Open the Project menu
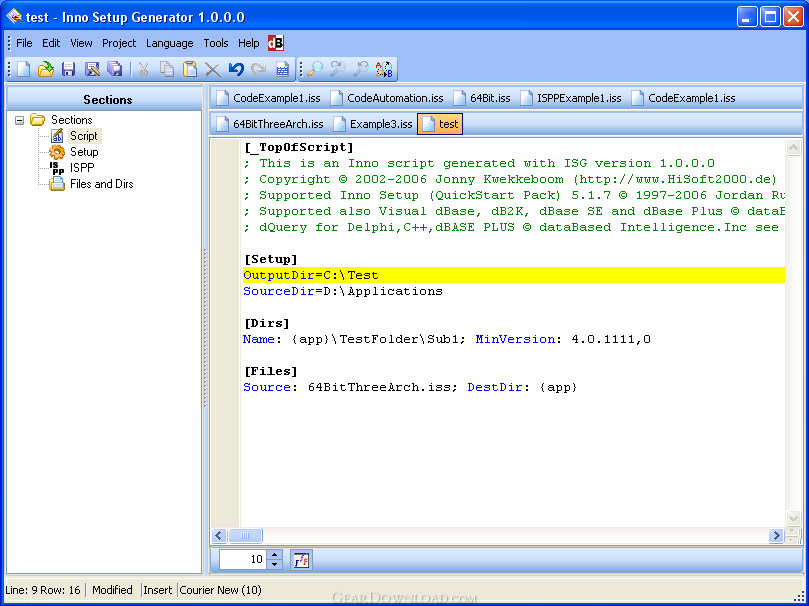Viewport: 809px width, 606px height. [119, 43]
